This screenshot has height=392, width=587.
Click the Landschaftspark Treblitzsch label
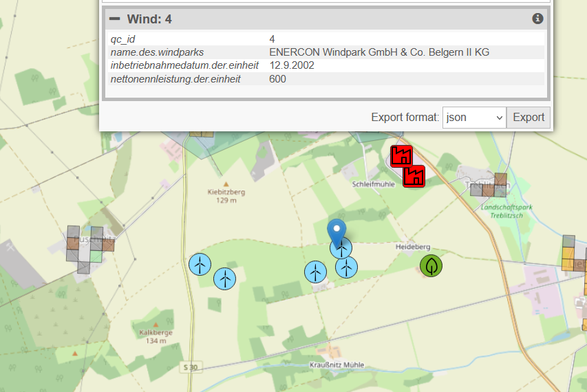click(x=506, y=211)
